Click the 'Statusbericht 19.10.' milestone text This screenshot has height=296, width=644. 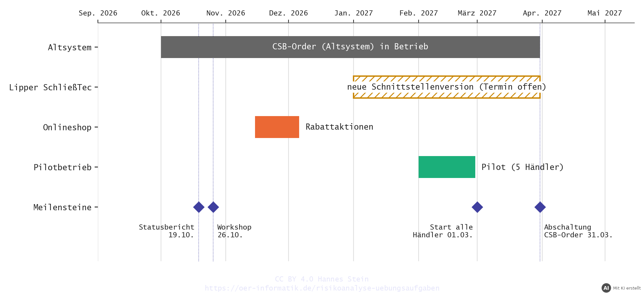[x=166, y=231]
